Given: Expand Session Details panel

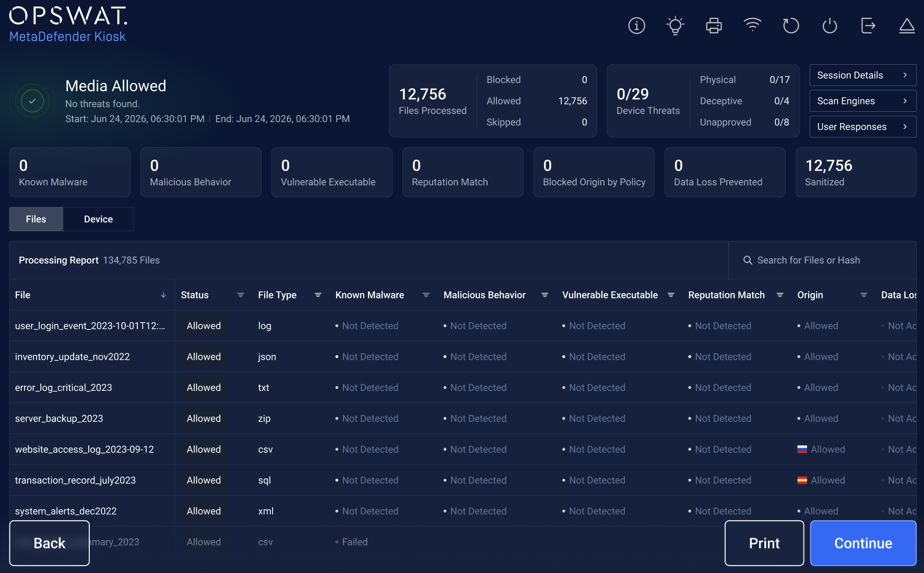Looking at the screenshot, I should point(863,75).
